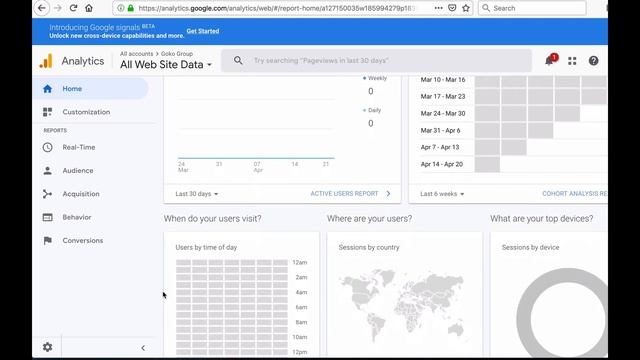This screenshot has height=360, width=640.
Task: Click the green padlock in the address bar
Action: [x=131, y=8]
